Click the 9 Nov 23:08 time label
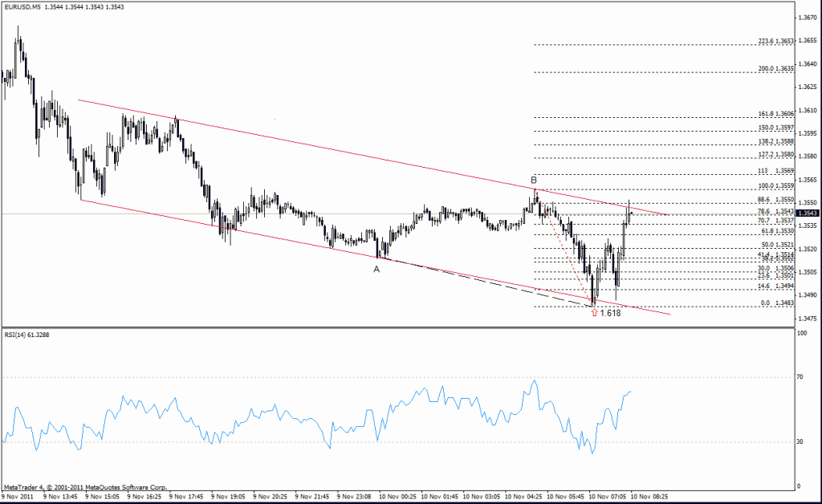This screenshot has width=822, height=504. pyautogui.click(x=354, y=496)
